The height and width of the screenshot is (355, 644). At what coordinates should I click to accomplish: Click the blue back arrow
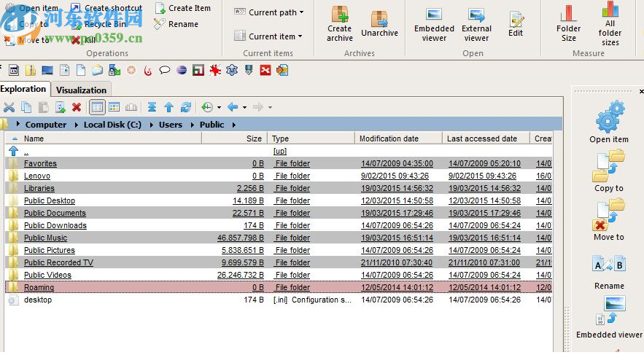[x=233, y=108]
